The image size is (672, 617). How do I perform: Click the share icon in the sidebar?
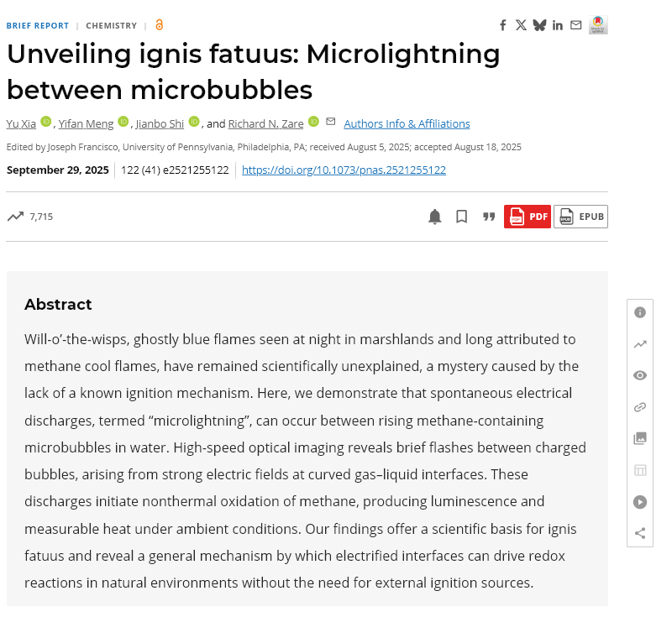click(640, 533)
